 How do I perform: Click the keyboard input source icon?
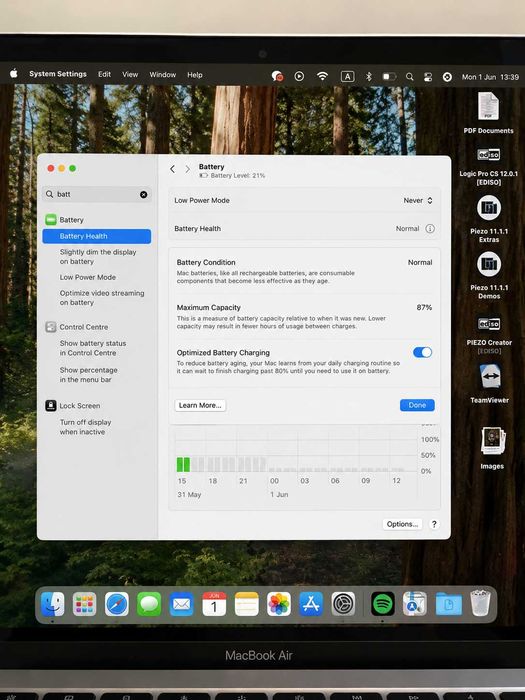347,77
